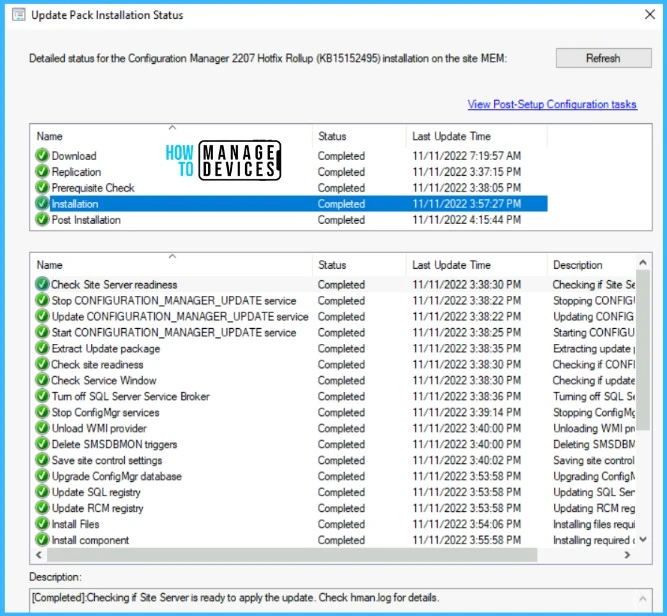Click check icon of Install component
This screenshot has width=667, height=616.
coord(42,539)
